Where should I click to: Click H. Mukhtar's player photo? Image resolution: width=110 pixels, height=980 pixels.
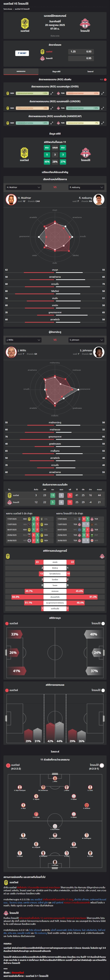(x=11, y=199)
